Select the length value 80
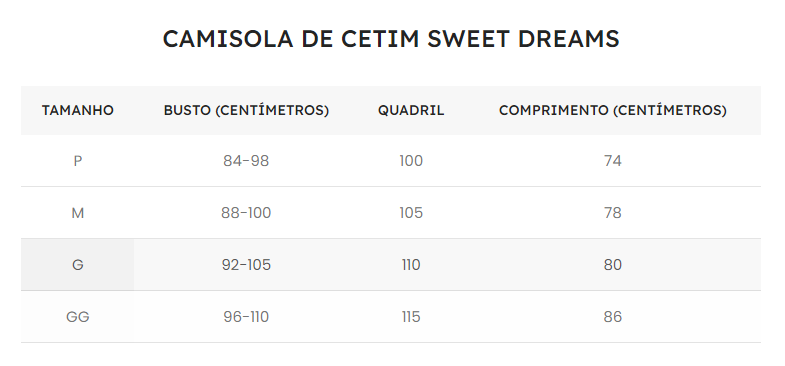The height and width of the screenshot is (366, 785). click(613, 265)
